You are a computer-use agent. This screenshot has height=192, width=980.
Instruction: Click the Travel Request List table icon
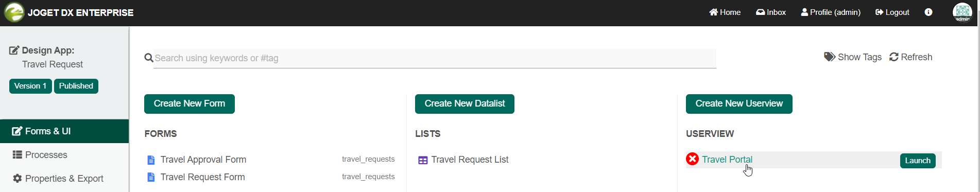[x=423, y=160]
